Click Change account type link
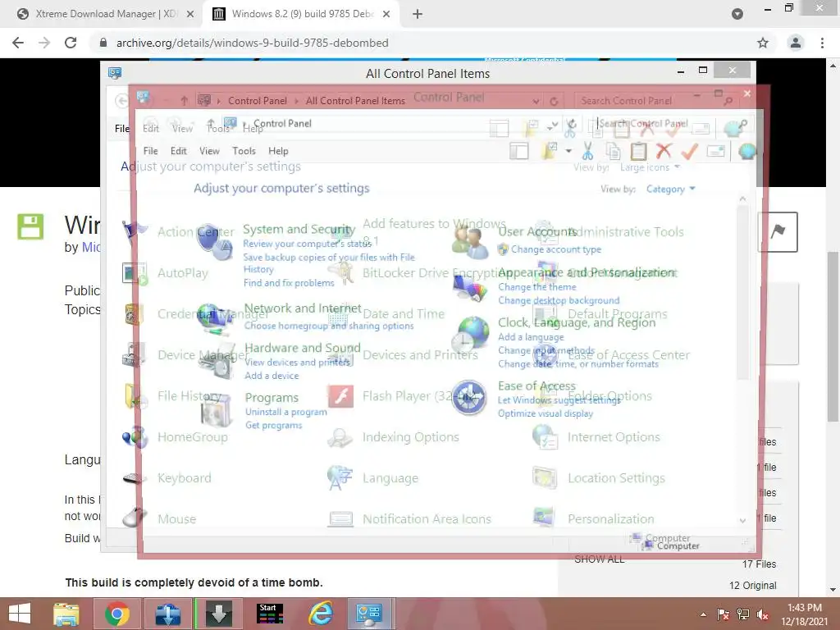Image resolution: width=840 pixels, height=630 pixels. pyautogui.click(x=555, y=249)
